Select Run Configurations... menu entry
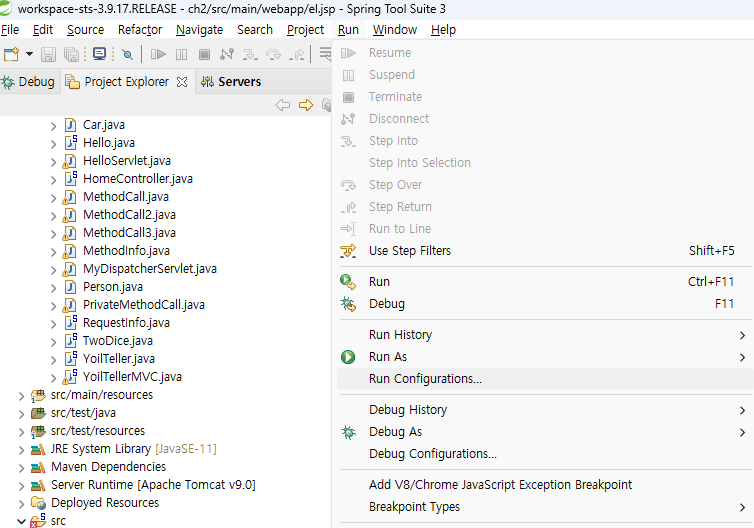 tap(545, 379)
